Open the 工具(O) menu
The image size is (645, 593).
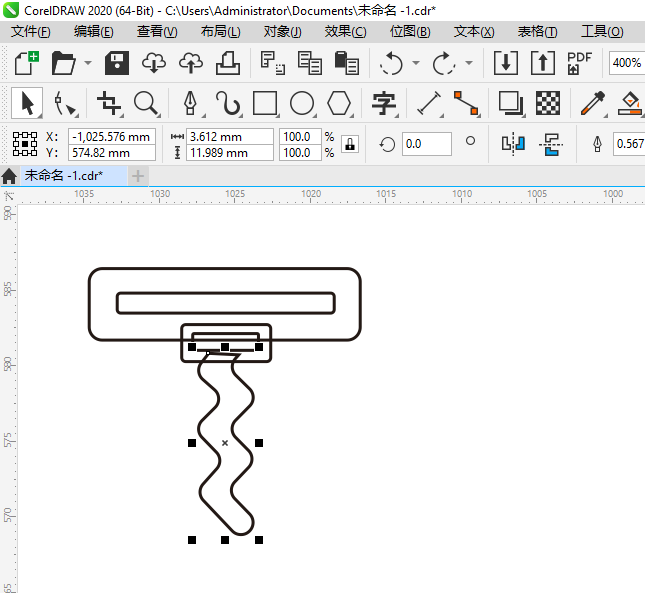(602, 32)
